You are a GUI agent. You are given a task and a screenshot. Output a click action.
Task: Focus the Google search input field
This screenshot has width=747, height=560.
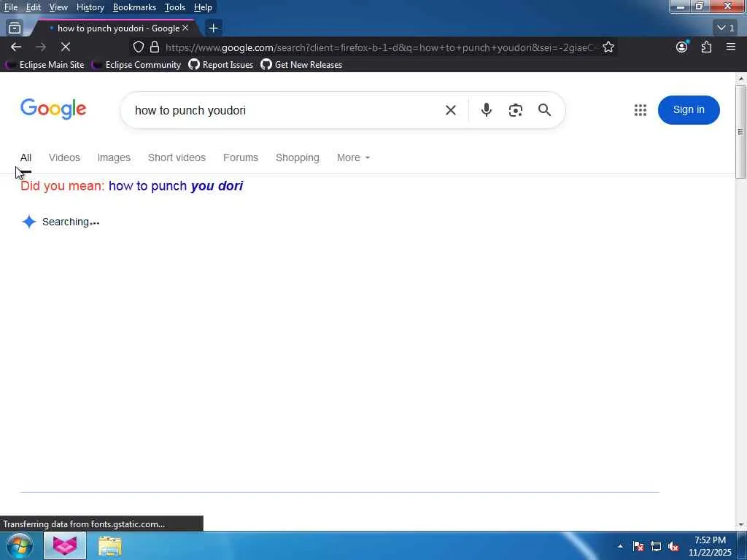[286, 111]
